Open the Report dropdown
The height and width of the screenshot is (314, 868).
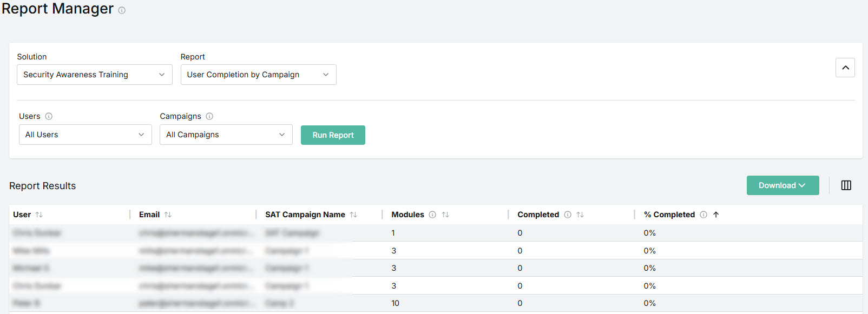tap(258, 75)
